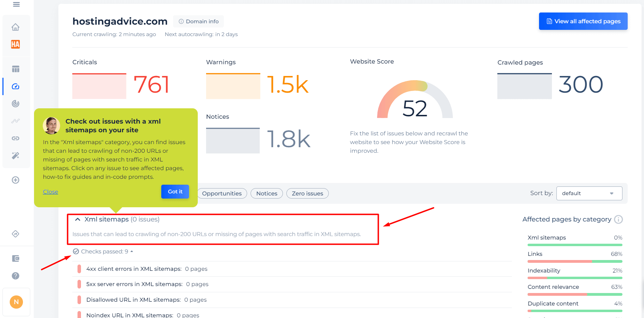The width and height of the screenshot is (644, 318).
Task: Select the HA project logo icon
Action: point(15,44)
